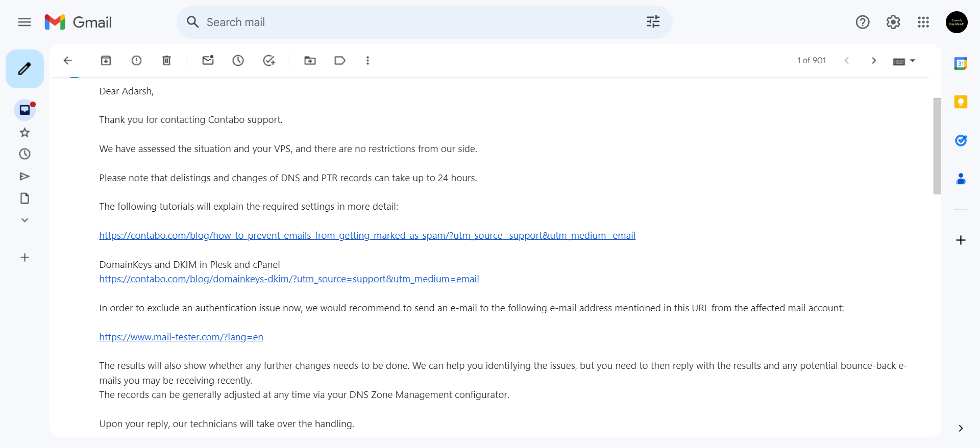Click the '1 of 901' counter
Screen dimensions: 980x448
tap(812, 61)
